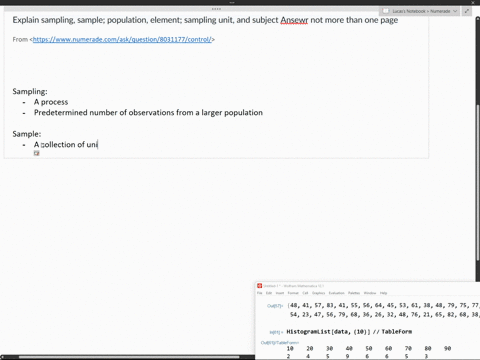Screen dimensions: 480x360
Task: Click the "Sample:" heading text
Action: pyautogui.click(x=27, y=134)
